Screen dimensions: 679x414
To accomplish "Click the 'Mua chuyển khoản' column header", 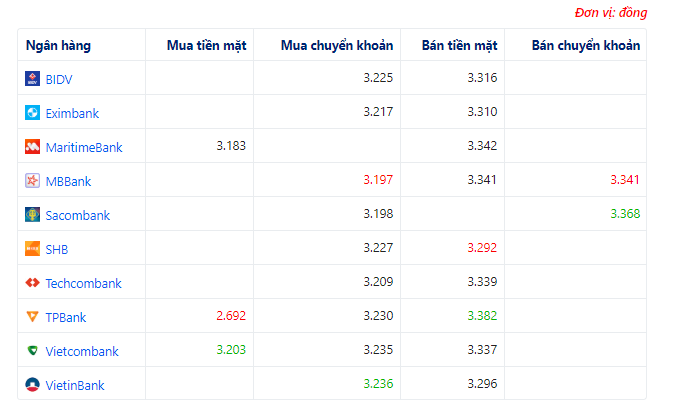I will (x=337, y=45).
